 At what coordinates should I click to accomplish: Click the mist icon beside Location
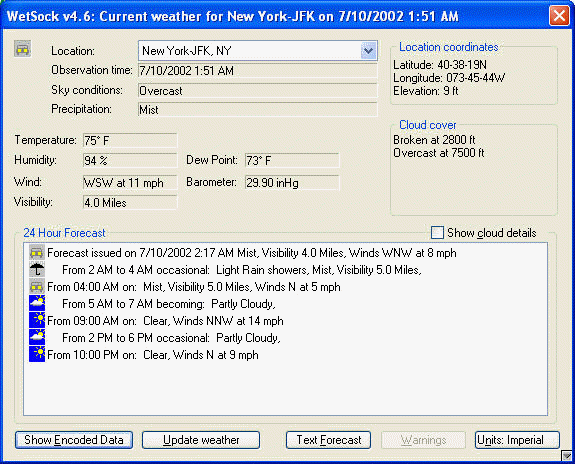(23, 49)
